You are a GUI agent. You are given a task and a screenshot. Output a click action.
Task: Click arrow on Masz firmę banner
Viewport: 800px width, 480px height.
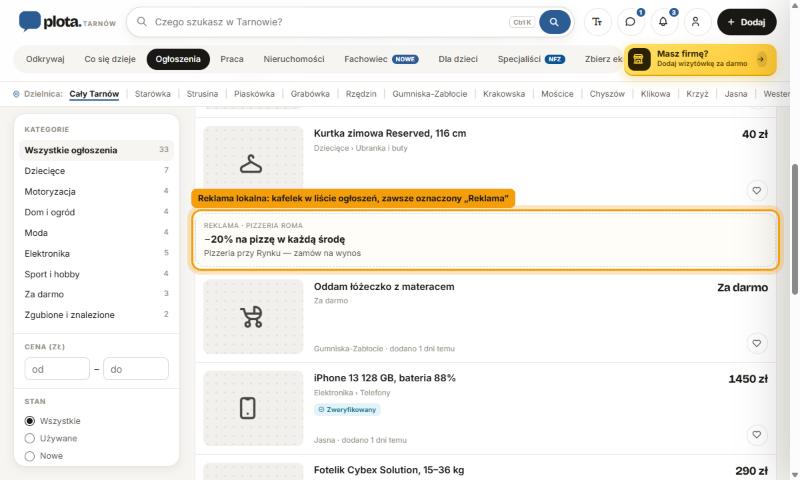pos(761,60)
